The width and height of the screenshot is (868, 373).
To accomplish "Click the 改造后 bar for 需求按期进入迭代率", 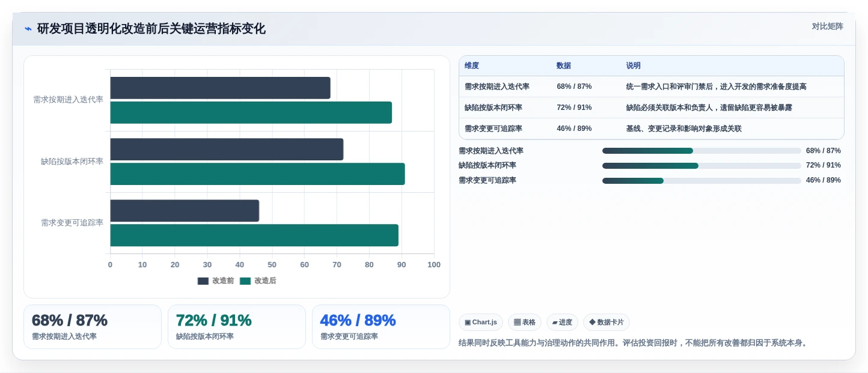I will (251, 113).
